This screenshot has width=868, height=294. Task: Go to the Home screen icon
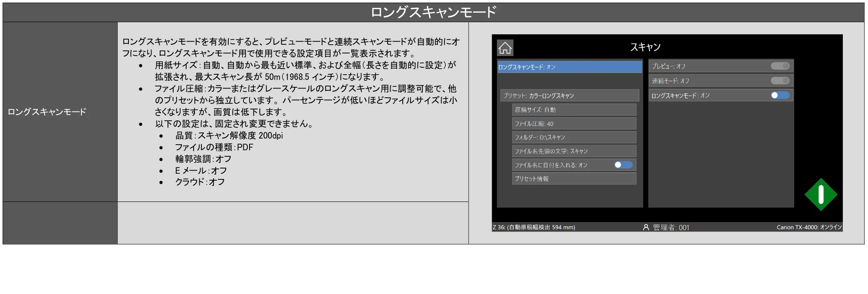(x=505, y=48)
